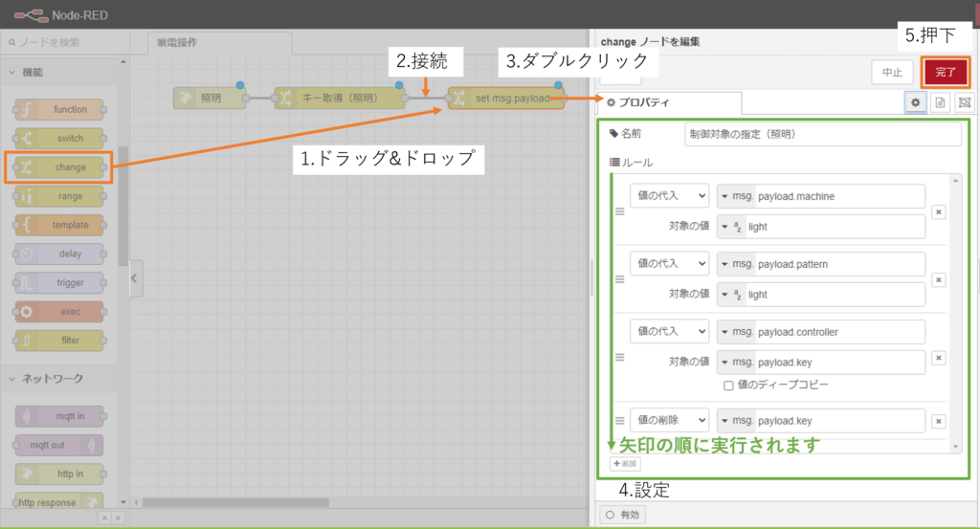Add a new rule with 追加

click(625, 463)
